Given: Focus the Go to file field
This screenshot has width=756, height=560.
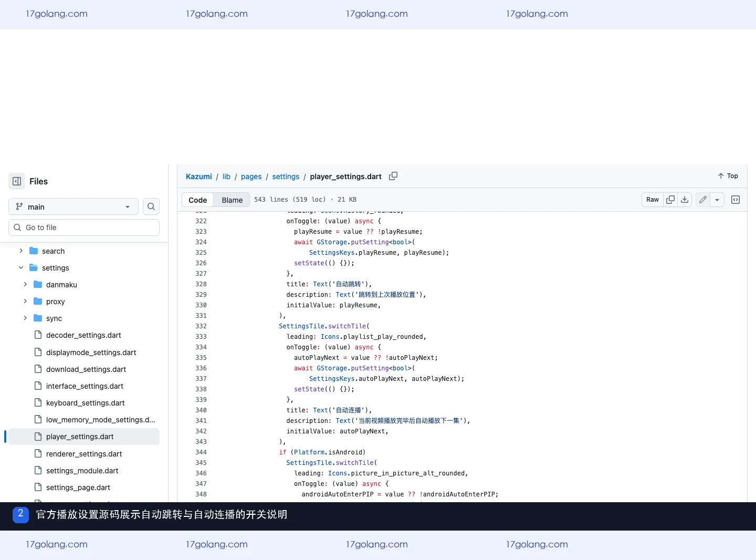Looking at the screenshot, I should click(84, 227).
